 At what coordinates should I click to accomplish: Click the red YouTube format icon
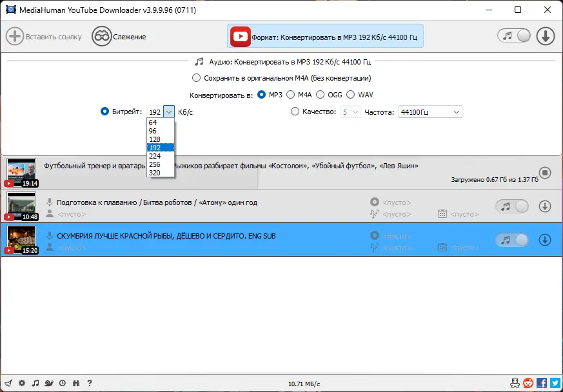(x=240, y=37)
